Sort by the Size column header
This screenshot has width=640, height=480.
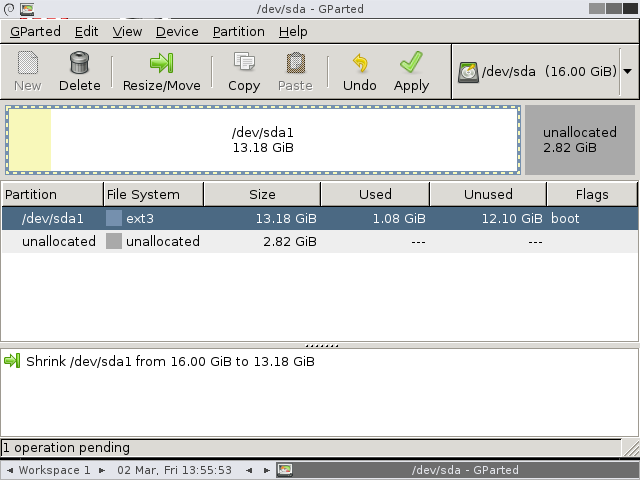pos(262,194)
